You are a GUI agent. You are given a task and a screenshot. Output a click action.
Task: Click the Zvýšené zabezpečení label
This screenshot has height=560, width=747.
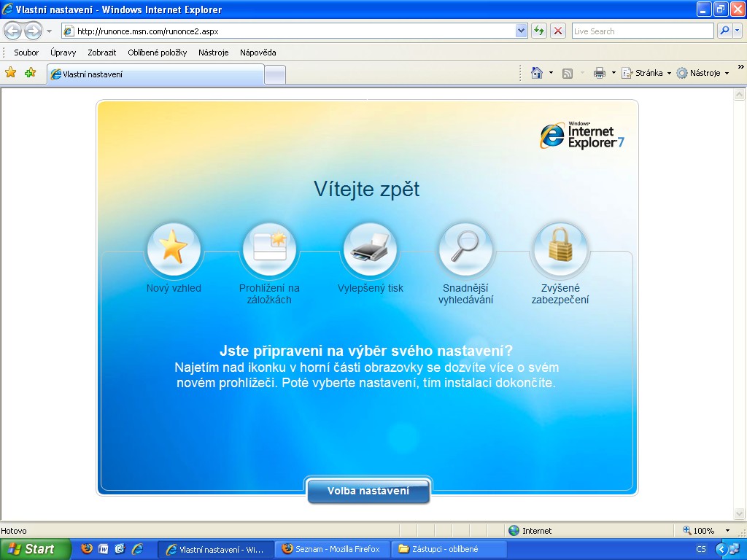pos(560,294)
